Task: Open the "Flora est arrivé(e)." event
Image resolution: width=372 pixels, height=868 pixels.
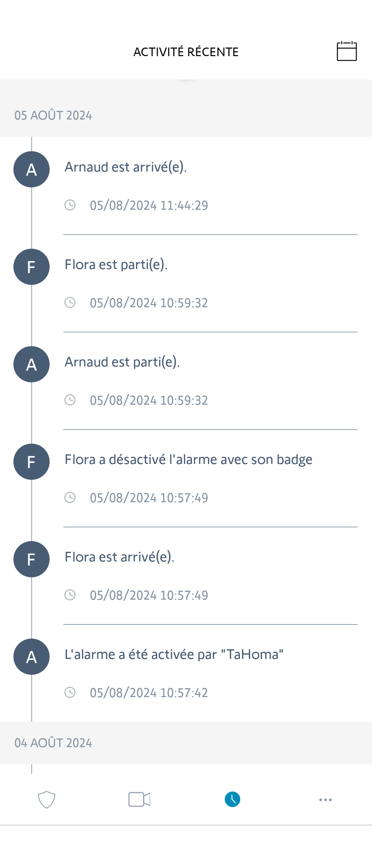Action: 120,557
